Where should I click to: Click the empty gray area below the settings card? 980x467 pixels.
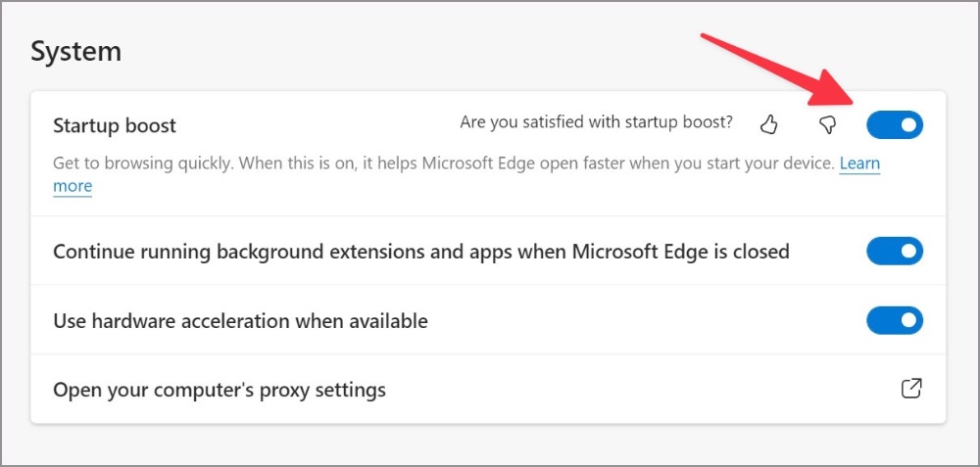[x=488, y=444]
